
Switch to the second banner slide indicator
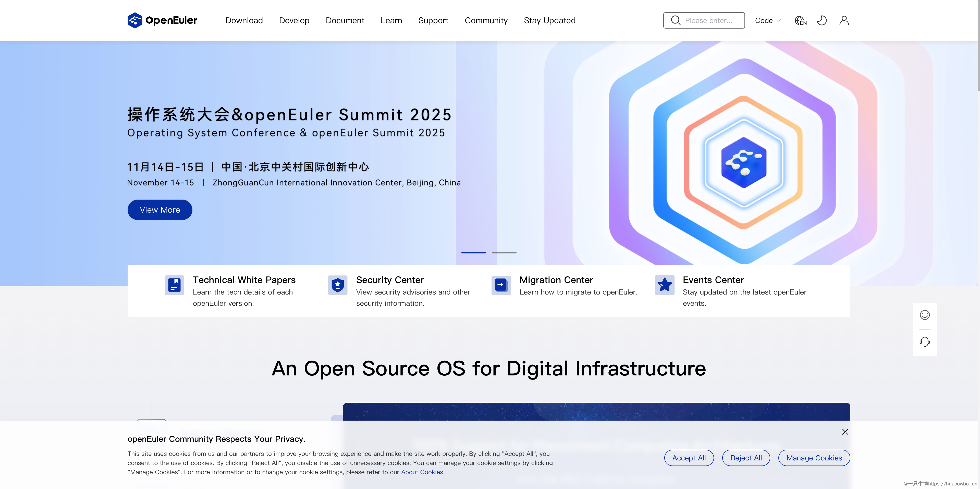(504, 252)
